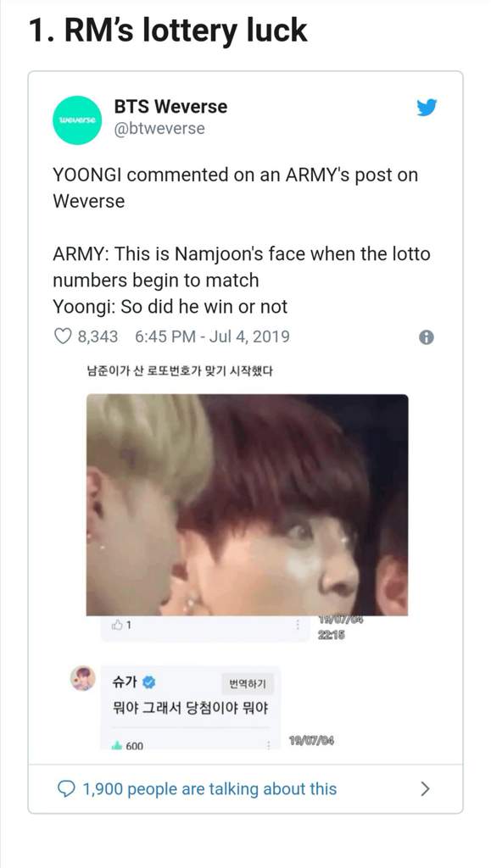The width and height of the screenshot is (491, 868).
Task: Click the Weverse profile avatar
Action: click(77, 120)
